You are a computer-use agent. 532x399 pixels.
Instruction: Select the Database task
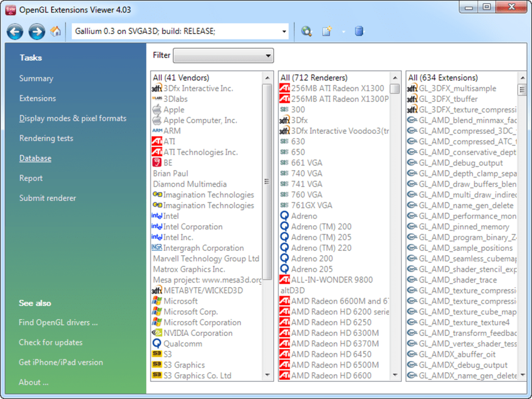[x=35, y=158]
